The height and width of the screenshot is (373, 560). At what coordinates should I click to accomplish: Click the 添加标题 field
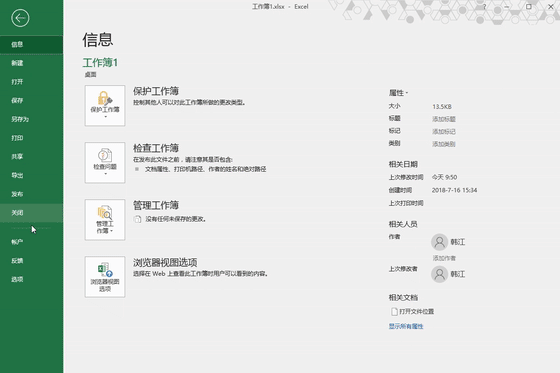coord(444,119)
